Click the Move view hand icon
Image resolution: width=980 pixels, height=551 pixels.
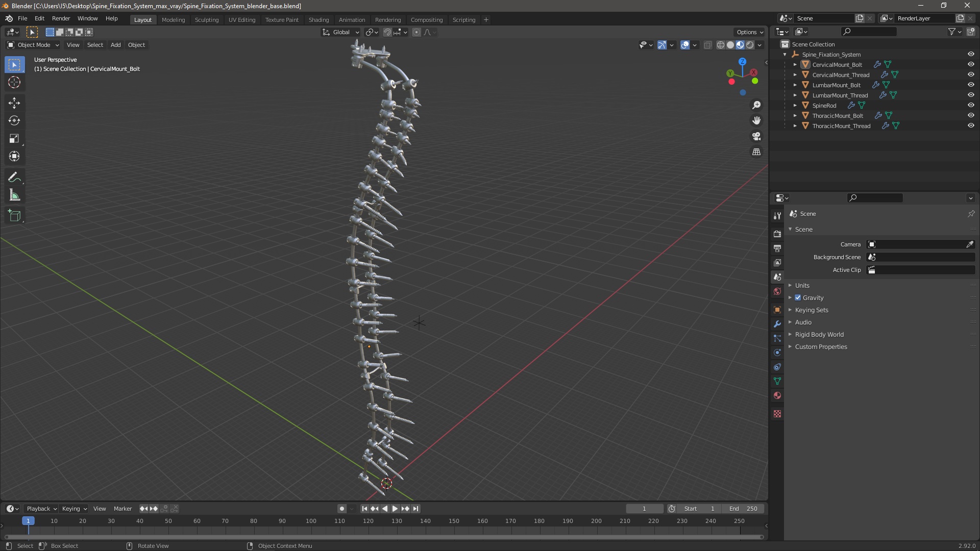tap(756, 120)
